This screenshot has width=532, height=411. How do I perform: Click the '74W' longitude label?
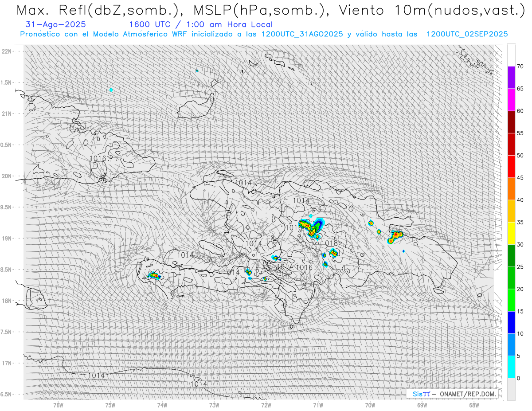(x=162, y=405)
